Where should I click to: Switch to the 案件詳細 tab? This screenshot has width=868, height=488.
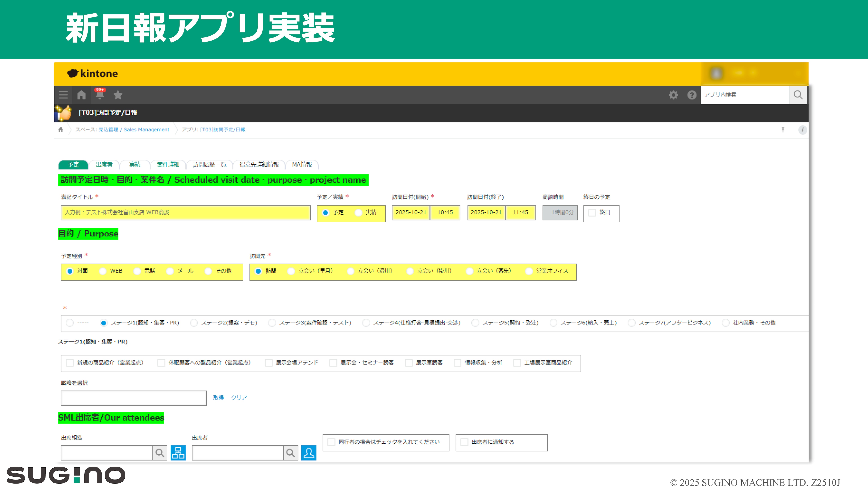pyautogui.click(x=168, y=165)
